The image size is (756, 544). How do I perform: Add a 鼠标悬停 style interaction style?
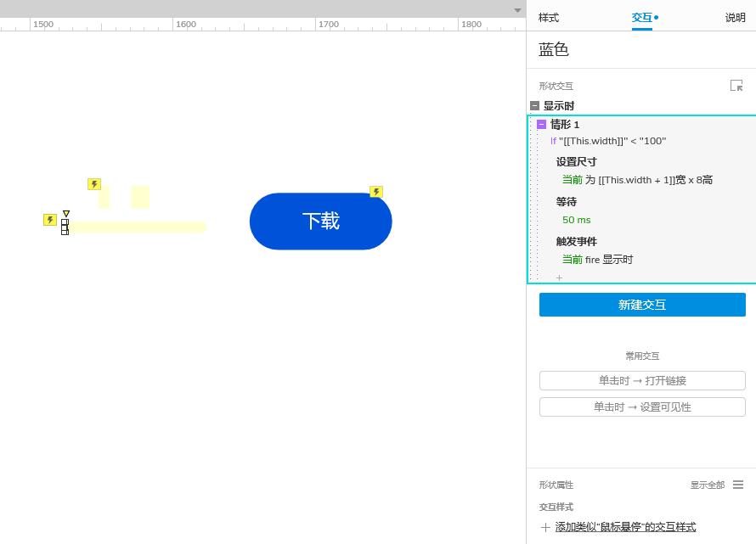click(x=625, y=527)
